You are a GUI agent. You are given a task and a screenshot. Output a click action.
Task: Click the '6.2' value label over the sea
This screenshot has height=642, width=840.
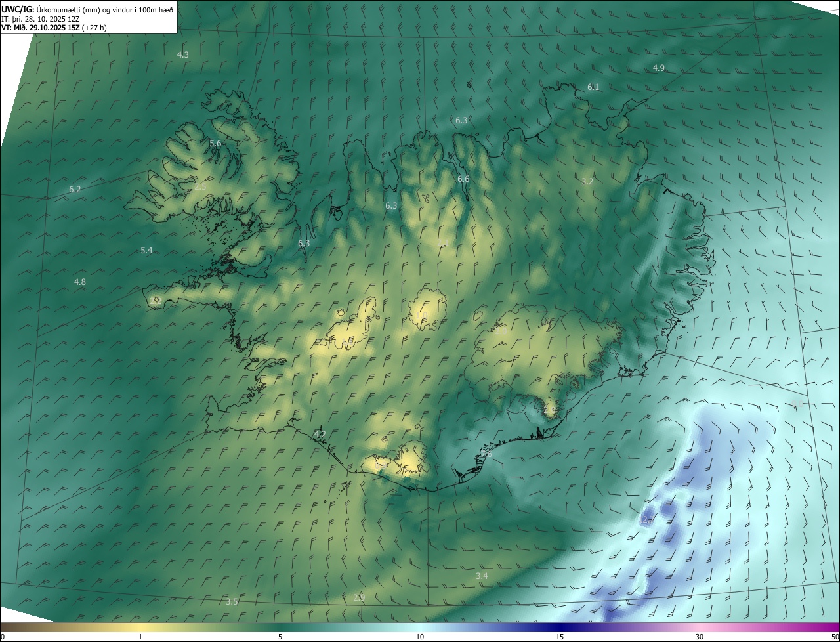[x=75, y=189]
